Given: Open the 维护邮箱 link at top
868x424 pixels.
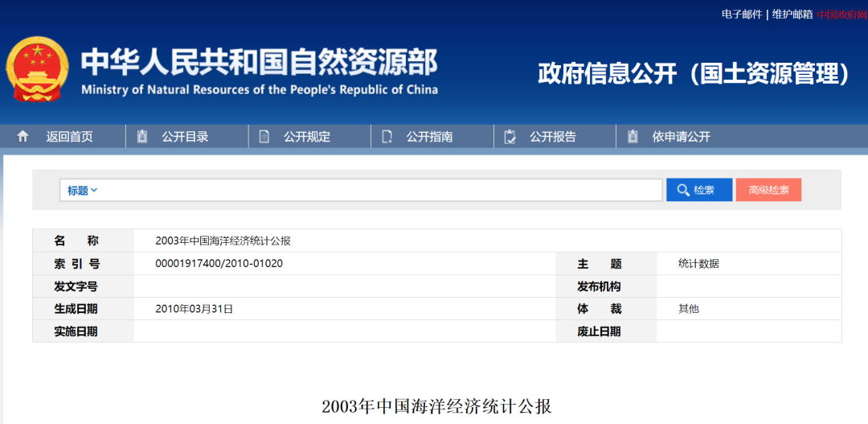Looking at the screenshot, I should click(x=792, y=14).
